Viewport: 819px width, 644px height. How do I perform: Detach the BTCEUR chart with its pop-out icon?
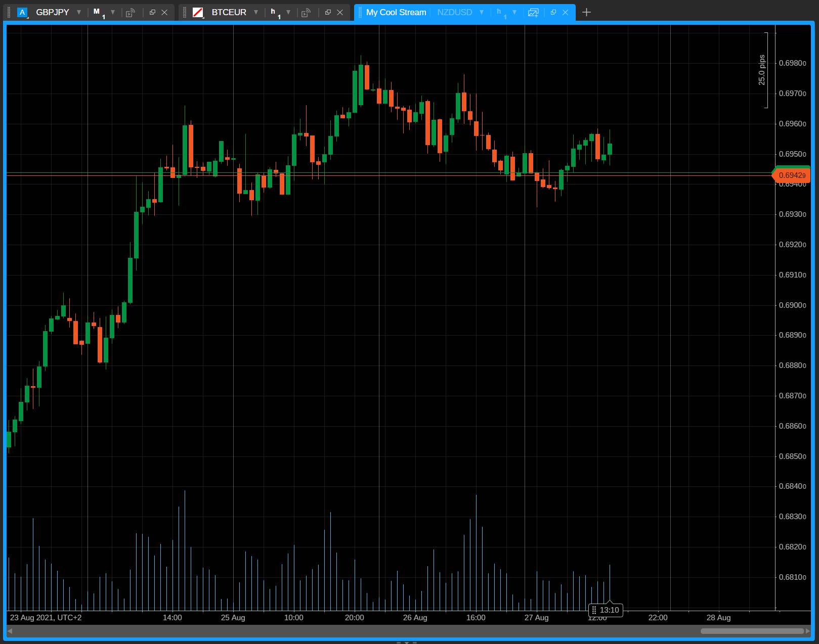coord(328,12)
